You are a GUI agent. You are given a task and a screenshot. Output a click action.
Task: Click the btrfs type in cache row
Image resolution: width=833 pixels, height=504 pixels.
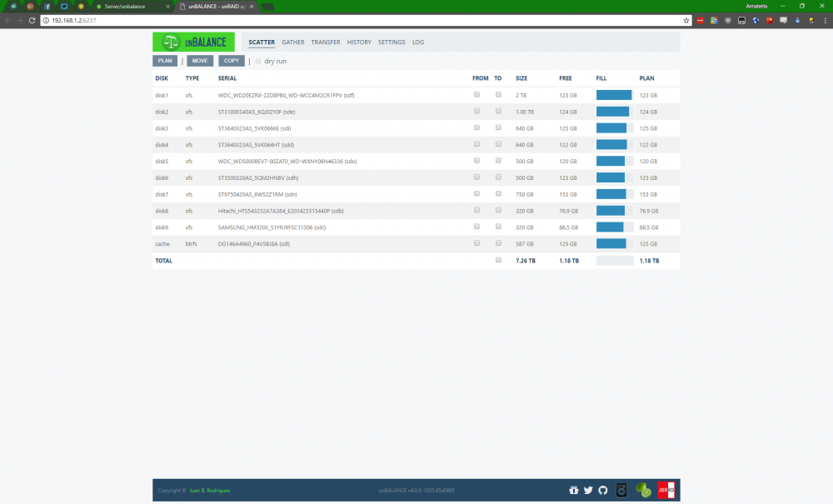coord(192,244)
